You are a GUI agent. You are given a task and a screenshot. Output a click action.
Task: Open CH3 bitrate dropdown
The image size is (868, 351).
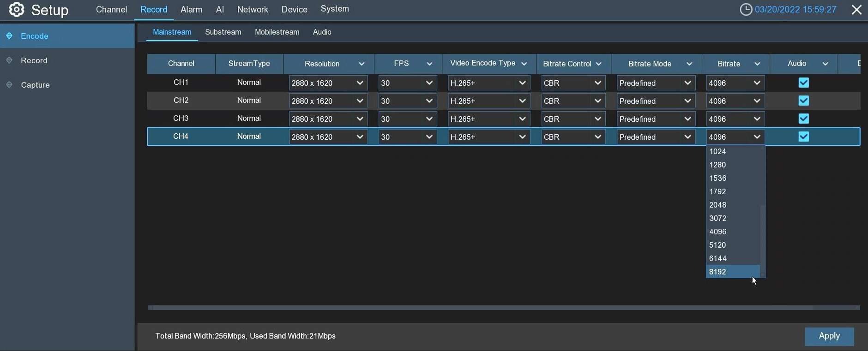coord(735,119)
